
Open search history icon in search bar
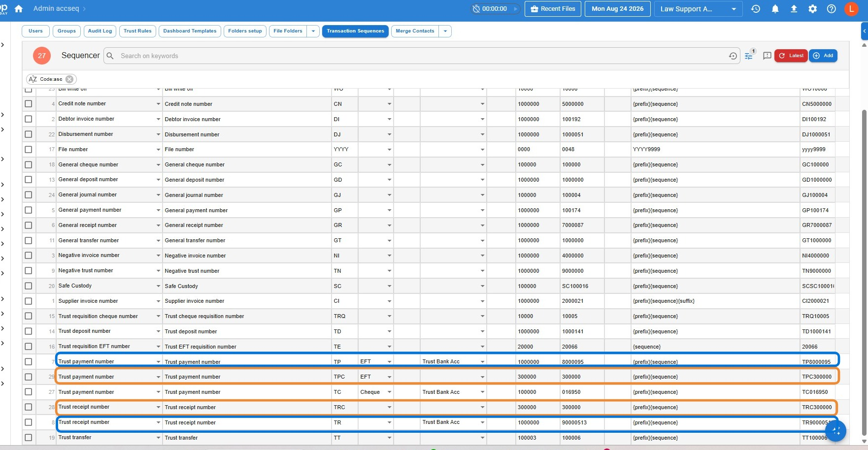point(733,56)
